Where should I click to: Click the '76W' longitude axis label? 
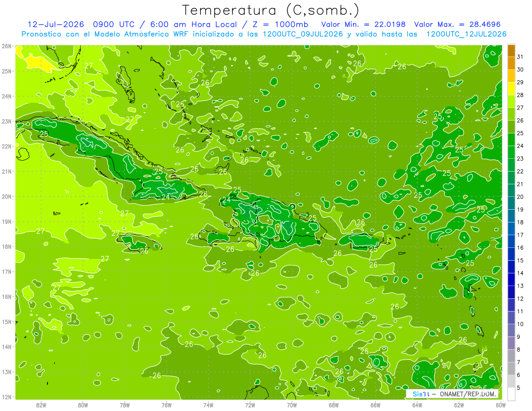coord(166,405)
